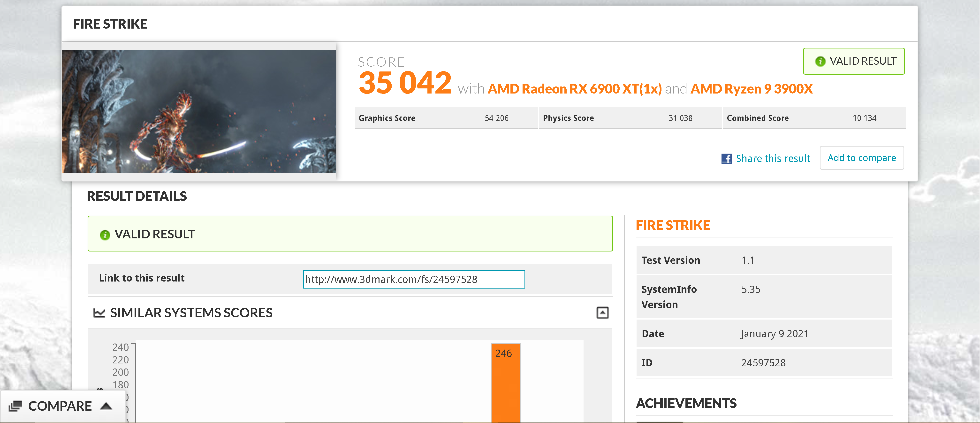980x423 pixels.
Task: Open the AMD Radeon RX 6900 XT link
Action: (575, 89)
